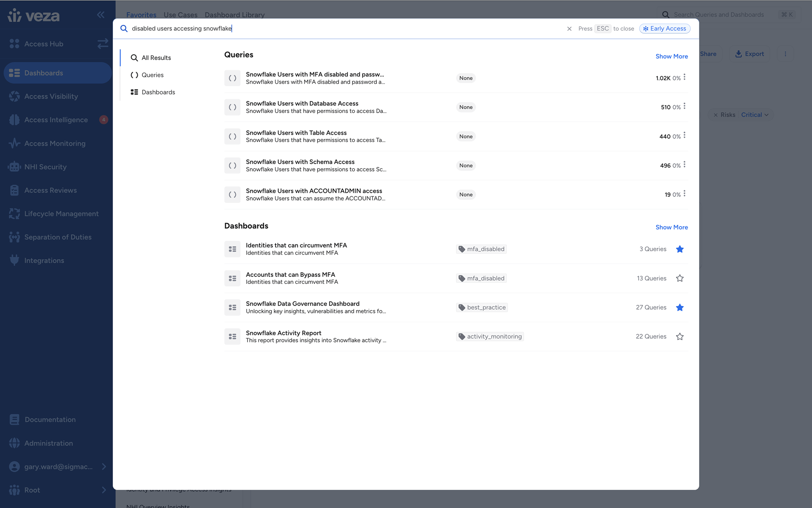Open more options for Table Access query
This screenshot has height=508, width=812.
pos(684,135)
